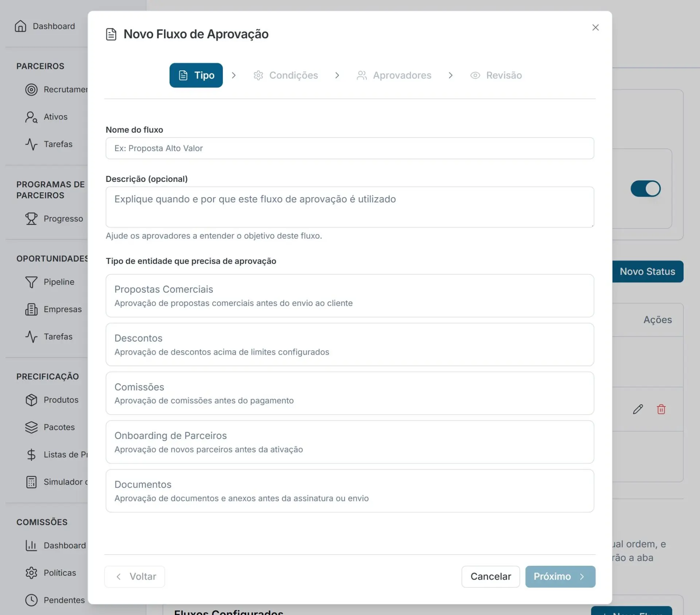This screenshot has height=615, width=700.
Task: Click the Novo Status button
Action: pyautogui.click(x=647, y=272)
